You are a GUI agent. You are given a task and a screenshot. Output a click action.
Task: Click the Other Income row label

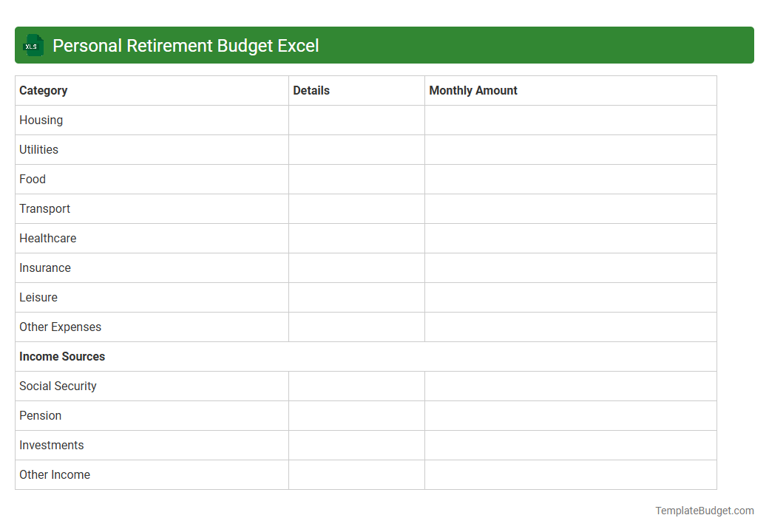point(54,474)
